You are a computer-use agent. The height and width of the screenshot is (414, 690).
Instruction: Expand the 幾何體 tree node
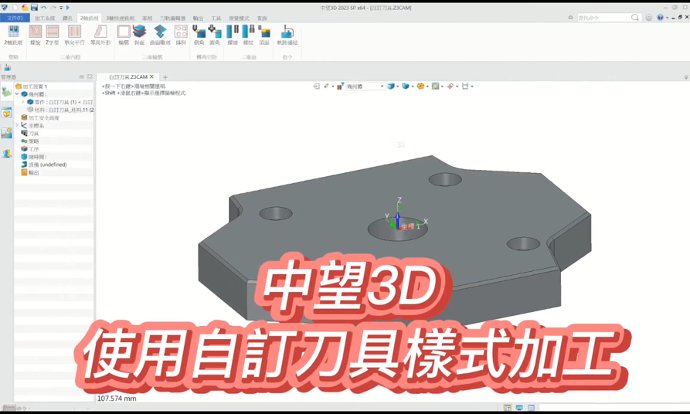coord(17,94)
